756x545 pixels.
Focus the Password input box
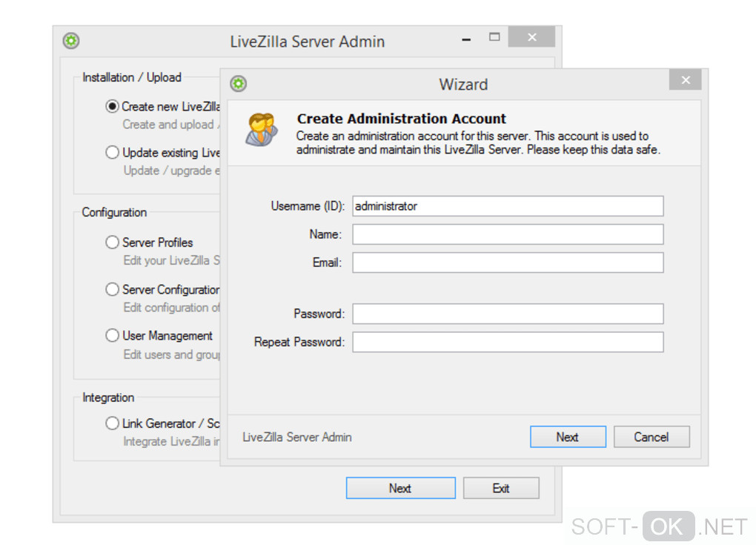(x=507, y=314)
